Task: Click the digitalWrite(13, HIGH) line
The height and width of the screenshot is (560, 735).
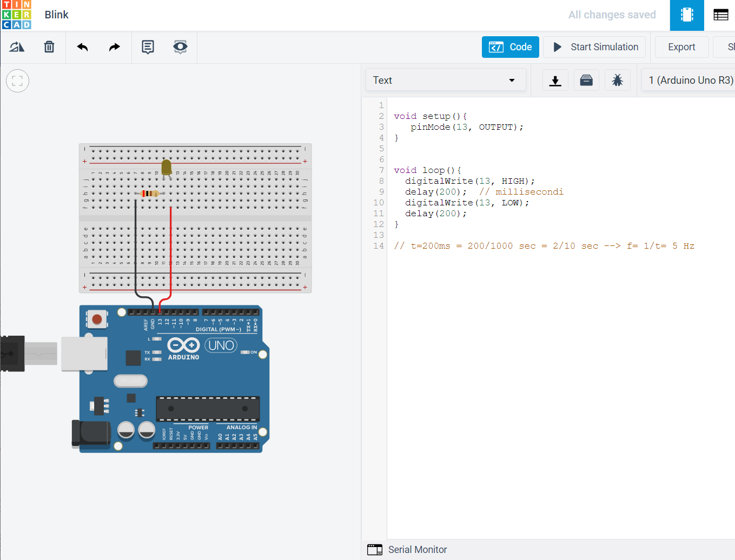Action: point(470,181)
